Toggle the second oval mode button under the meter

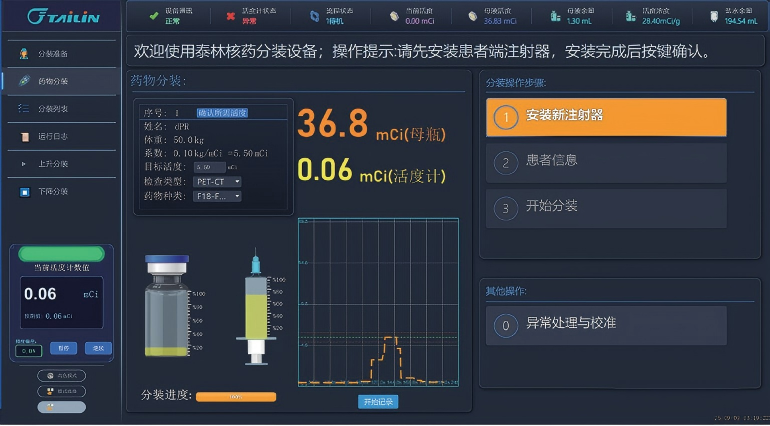tap(61, 391)
